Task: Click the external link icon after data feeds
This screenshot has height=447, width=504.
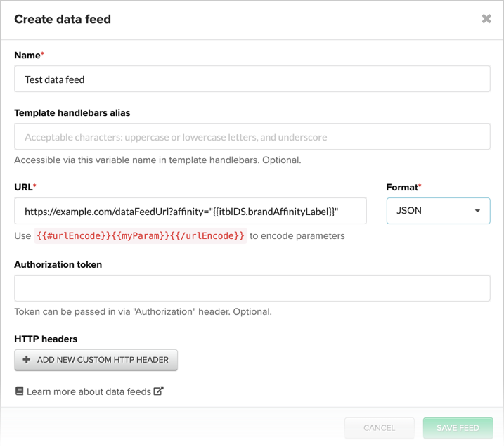Action: point(158,391)
